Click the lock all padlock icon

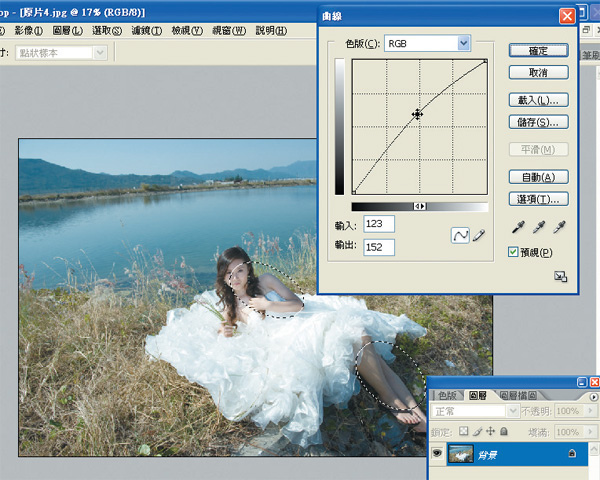point(504,431)
